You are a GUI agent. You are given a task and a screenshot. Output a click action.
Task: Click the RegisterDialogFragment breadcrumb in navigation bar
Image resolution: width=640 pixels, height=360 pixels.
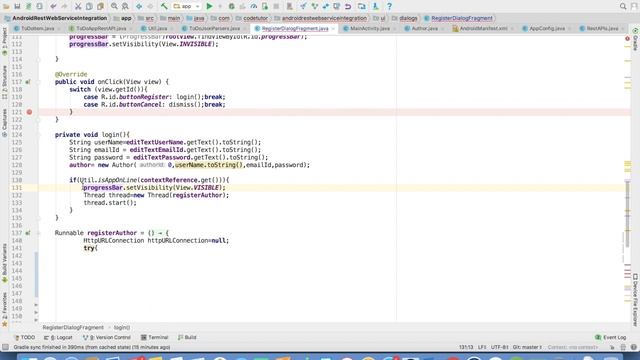point(462,18)
